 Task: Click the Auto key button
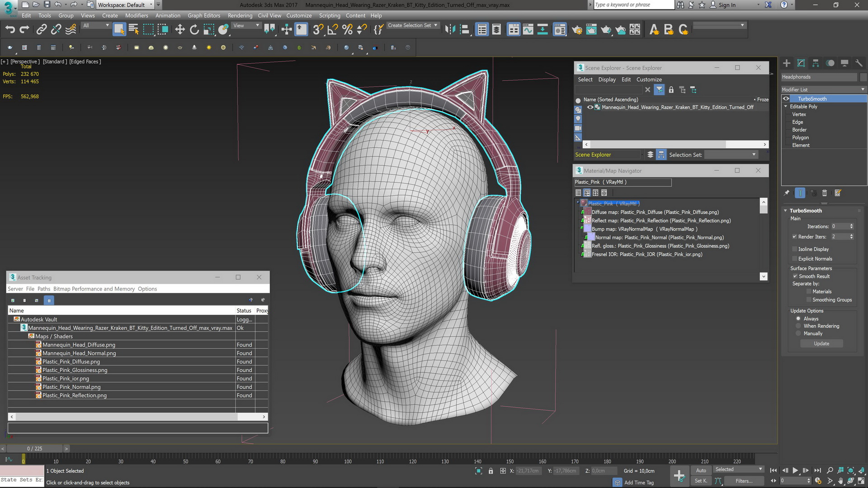(701, 471)
